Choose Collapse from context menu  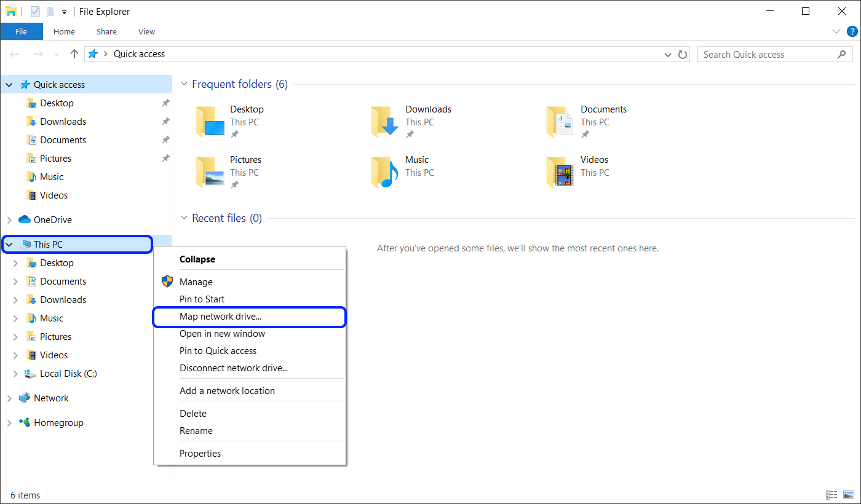[250, 259]
